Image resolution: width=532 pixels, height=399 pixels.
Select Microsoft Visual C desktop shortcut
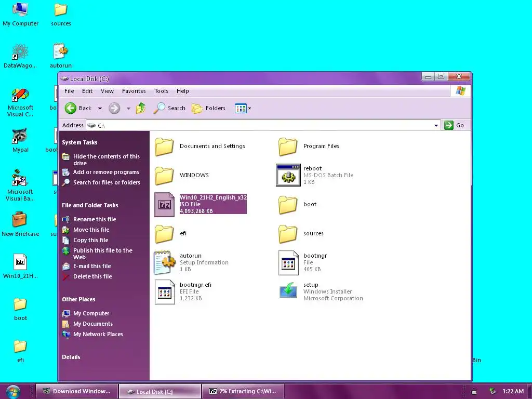20,103
